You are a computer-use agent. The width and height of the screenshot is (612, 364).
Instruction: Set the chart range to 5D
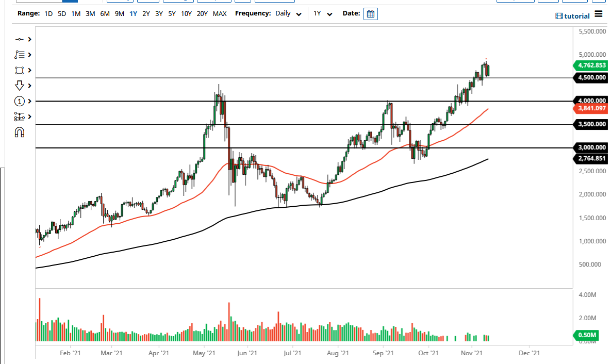tap(61, 14)
